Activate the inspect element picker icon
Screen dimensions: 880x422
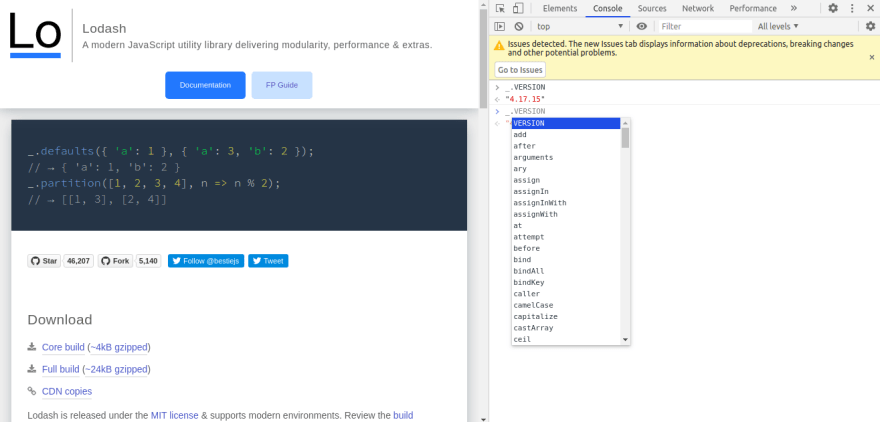(x=500, y=8)
